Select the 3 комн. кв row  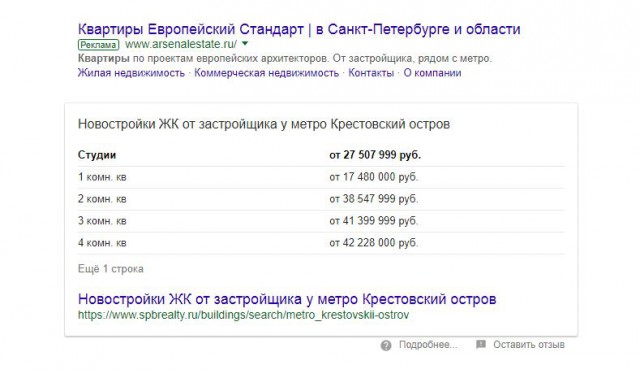coord(321,221)
